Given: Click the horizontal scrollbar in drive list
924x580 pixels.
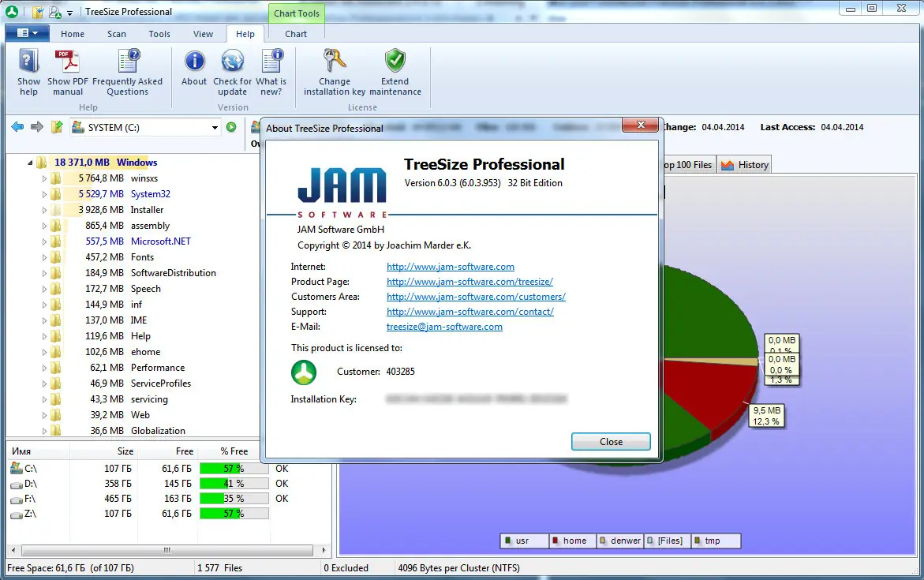Looking at the screenshot, I should click(x=167, y=550).
